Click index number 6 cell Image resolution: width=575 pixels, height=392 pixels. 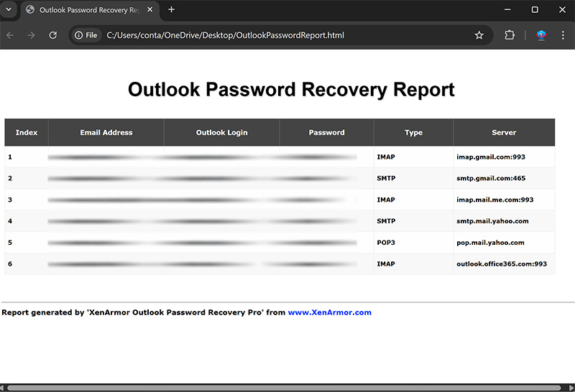pyautogui.click(x=27, y=263)
